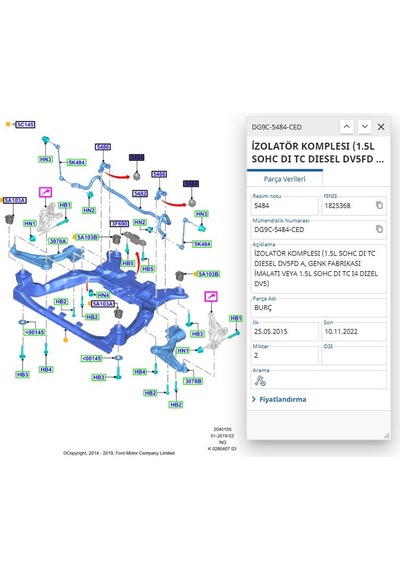Image resolution: width=400 pixels, height=570 pixels.
Task: Select the <00145 callout at the subframe's bottom corner
Action: pyautogui.click(x=91, y=358)
